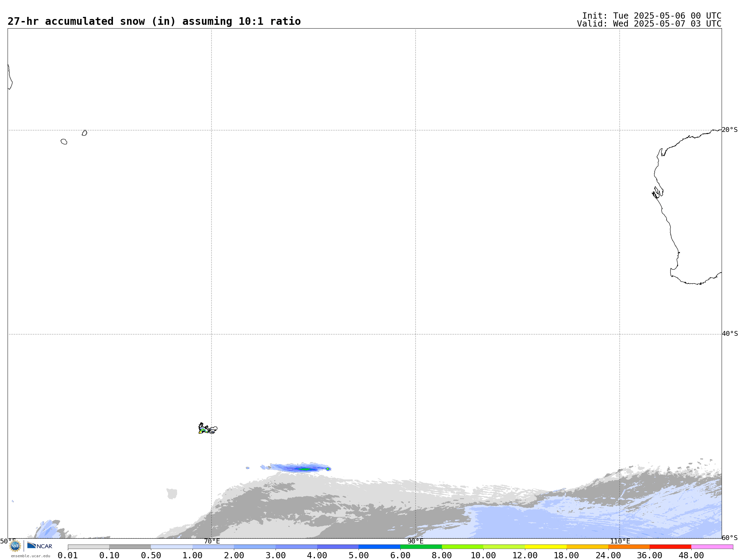The width and height of the screenshot is (744, 560).
Task: Select the 4.00 violet-blue color swatch
Action: (338, 547)
